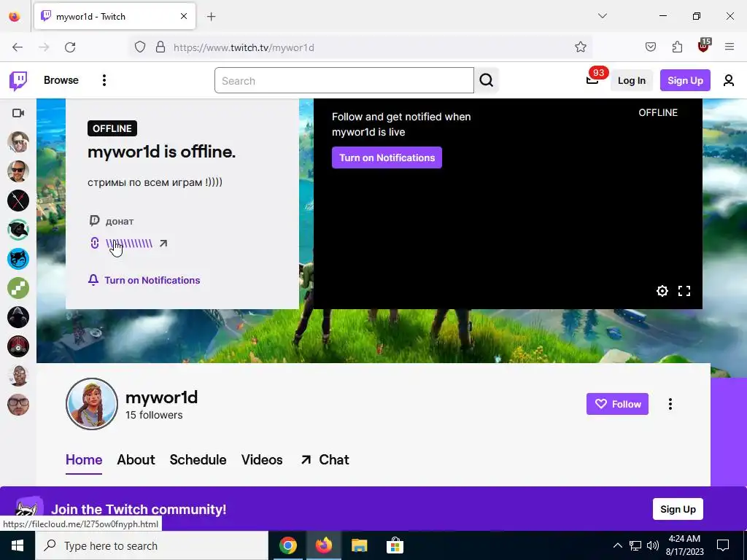Screen dimensions: 747x560
Task: Open the bald bearded man channel avatar
Action: [x=18, y=376]
